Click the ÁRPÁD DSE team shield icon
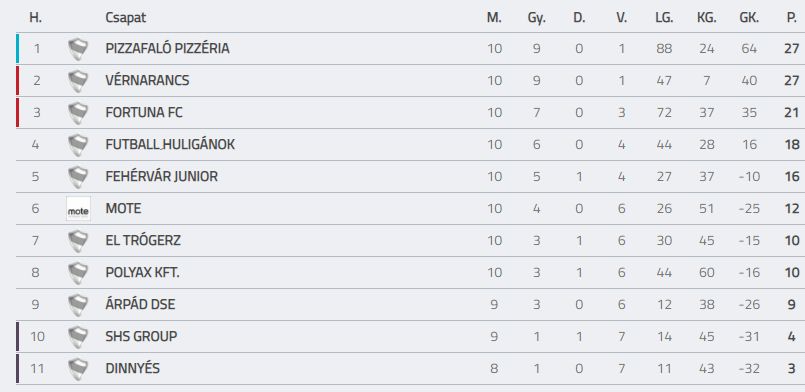805x392 pixels. (x=78, y=305)
